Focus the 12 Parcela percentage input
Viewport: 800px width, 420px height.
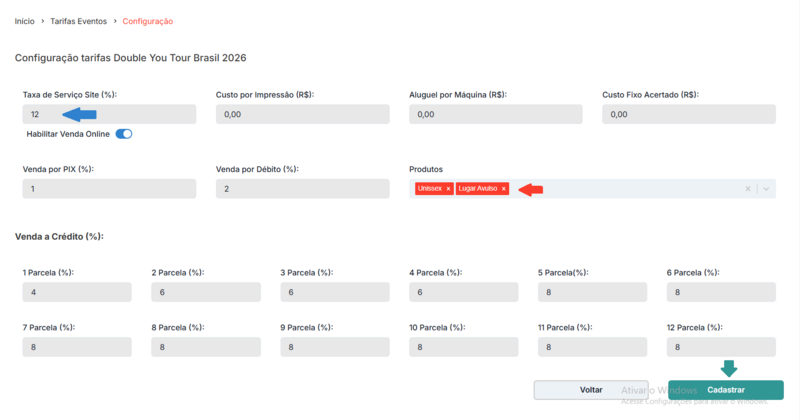tap(721, 347)
